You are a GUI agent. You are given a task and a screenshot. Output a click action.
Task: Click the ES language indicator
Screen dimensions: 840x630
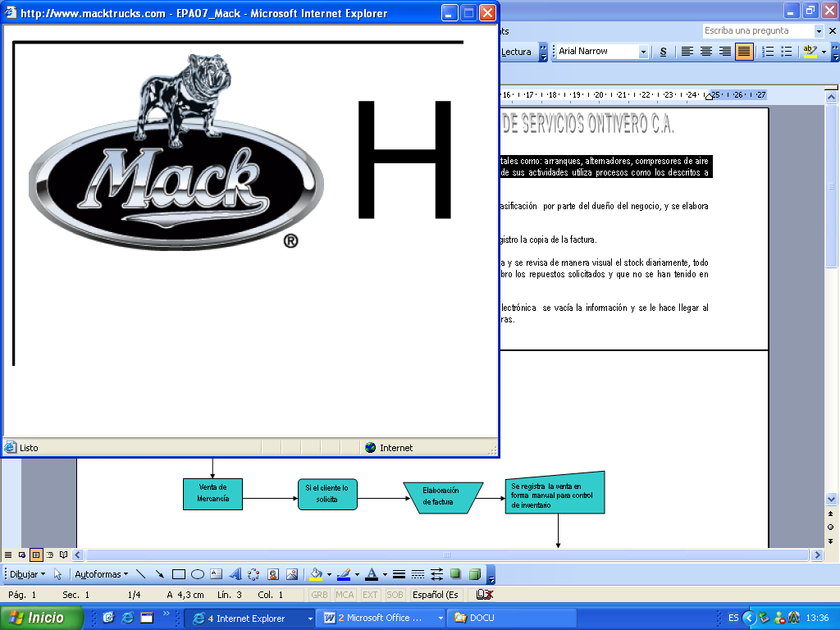click(733, 618)
